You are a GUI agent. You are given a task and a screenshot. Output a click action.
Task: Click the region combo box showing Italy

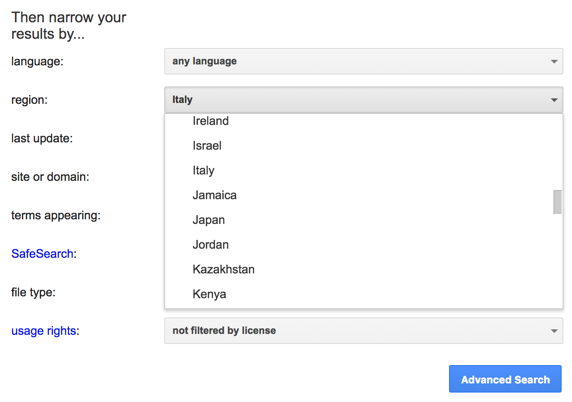(363, 100)
